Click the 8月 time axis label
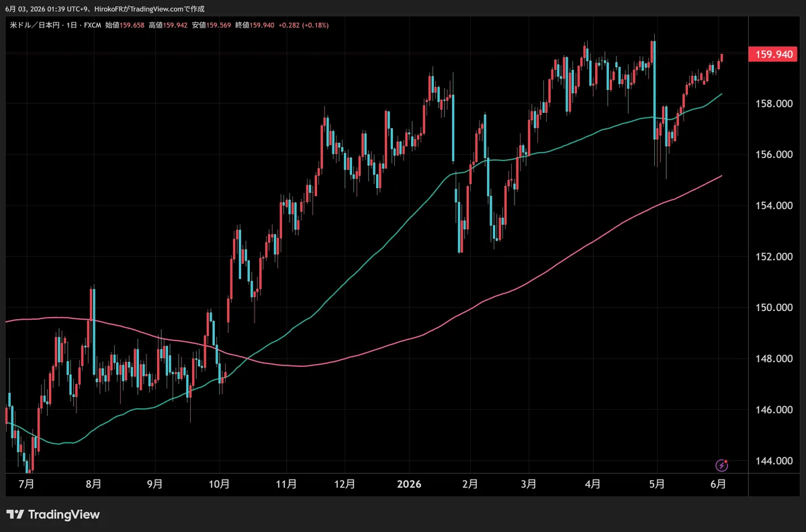806x532 pixels. 94,483
